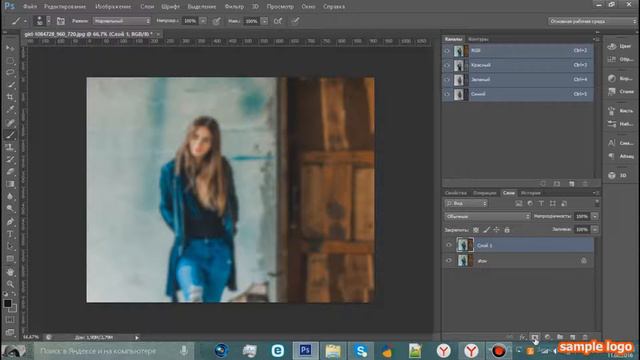The height and width of the screenshot is (360, 640).
Task: Toggle visibility of RGB channel
Action: pyautogui.click(x=447, y=51)
